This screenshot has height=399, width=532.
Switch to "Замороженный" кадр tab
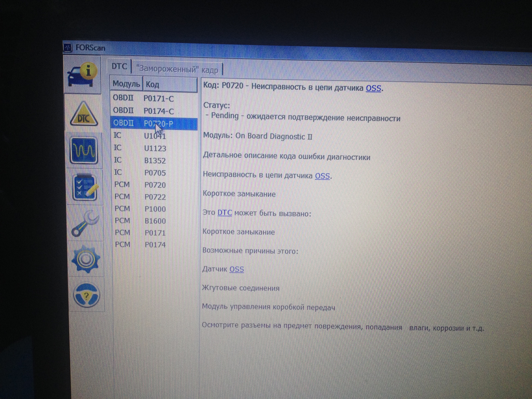177,69
